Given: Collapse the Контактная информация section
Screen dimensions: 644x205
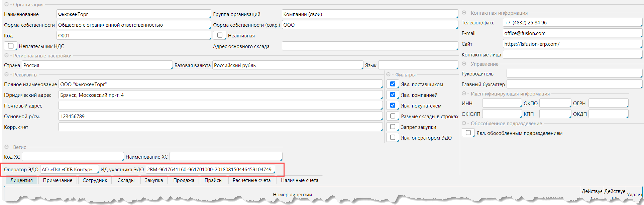Looking at the screenshot, I should (x=464, y=13).
